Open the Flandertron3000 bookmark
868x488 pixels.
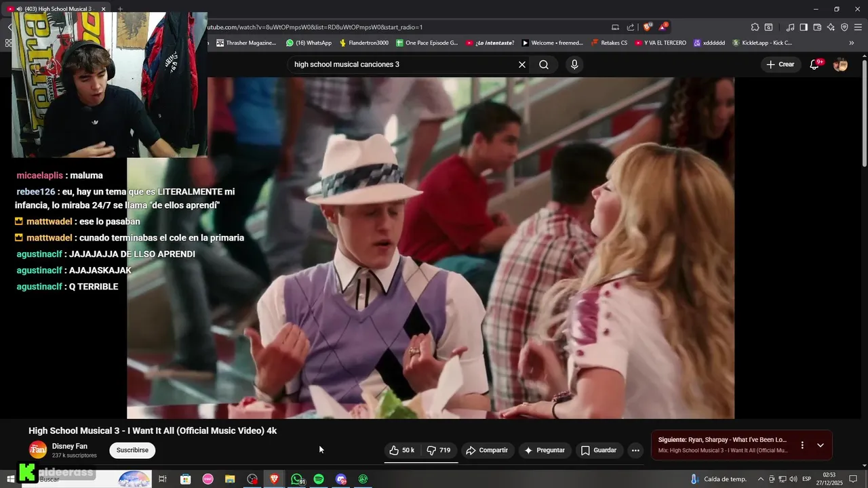point(364,43)
